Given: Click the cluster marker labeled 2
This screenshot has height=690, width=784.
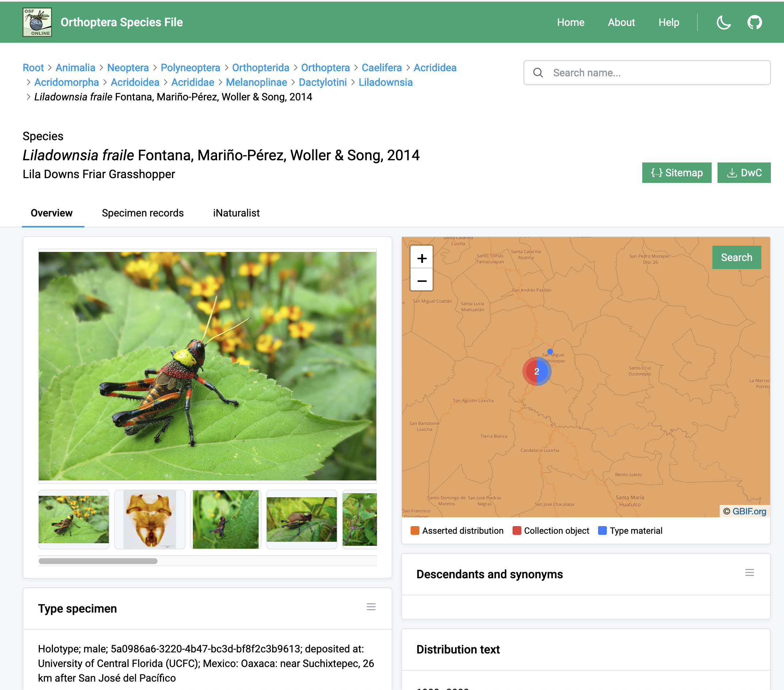Looking at the screenshot, I should click(x=536, y=371).
